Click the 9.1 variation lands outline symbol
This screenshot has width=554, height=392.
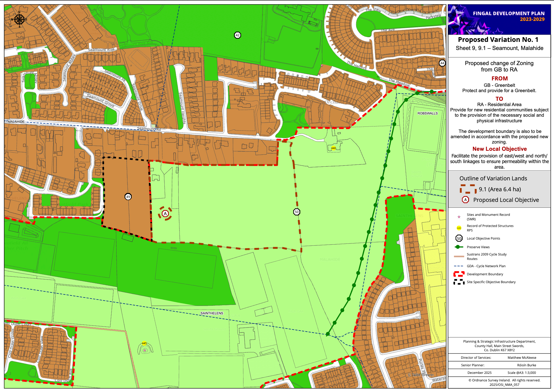point(468,189)
